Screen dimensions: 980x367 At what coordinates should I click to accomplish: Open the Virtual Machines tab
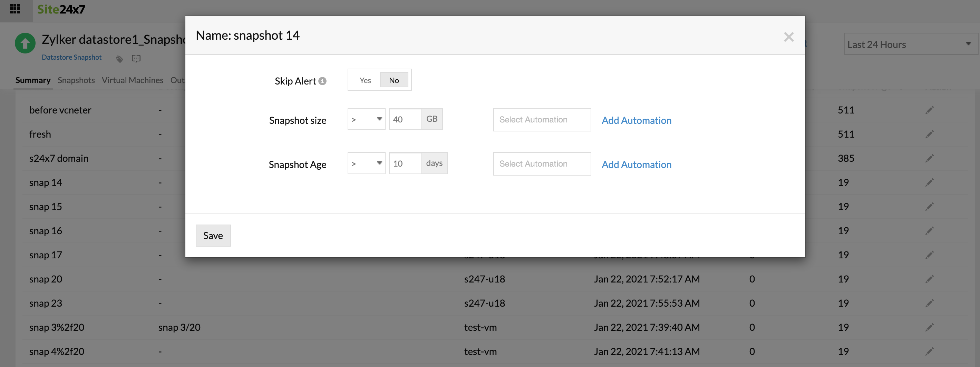coord(133,80)
